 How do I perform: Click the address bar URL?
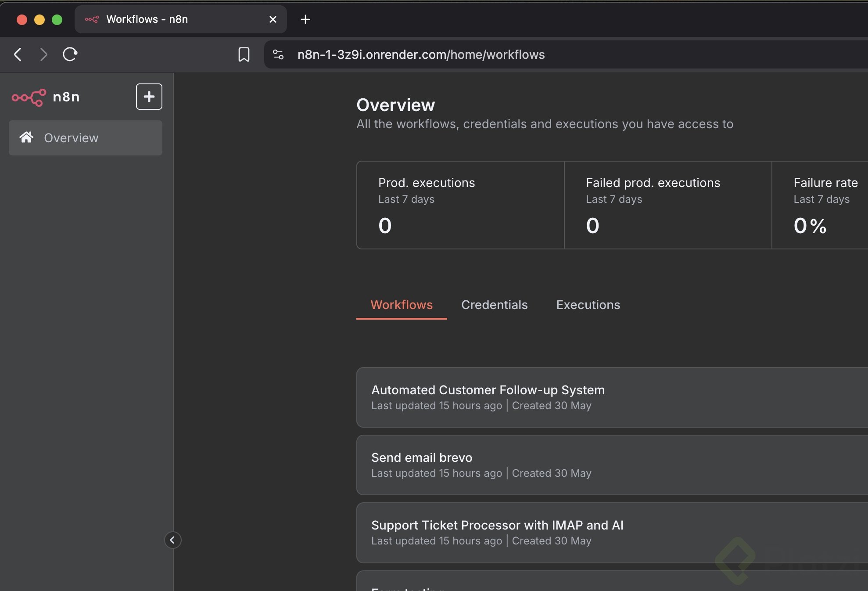[x=421, y=54]
